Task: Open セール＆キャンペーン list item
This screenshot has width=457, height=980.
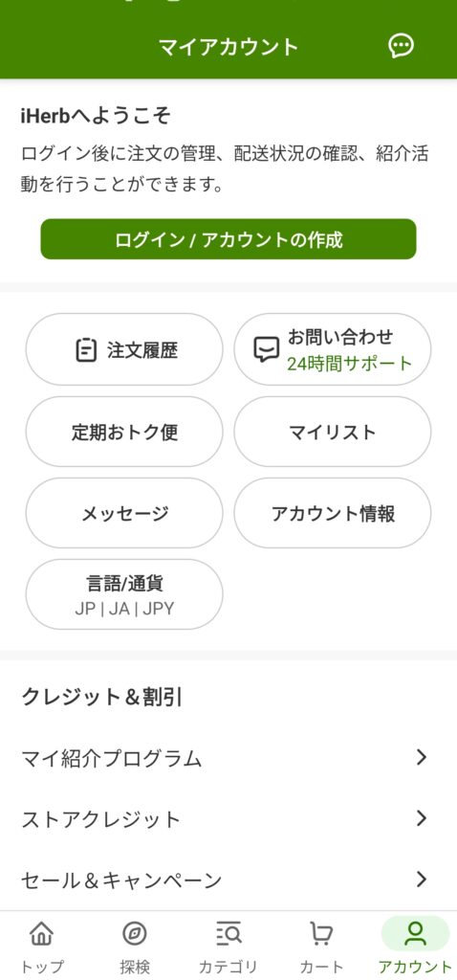Action: [228, 880]
